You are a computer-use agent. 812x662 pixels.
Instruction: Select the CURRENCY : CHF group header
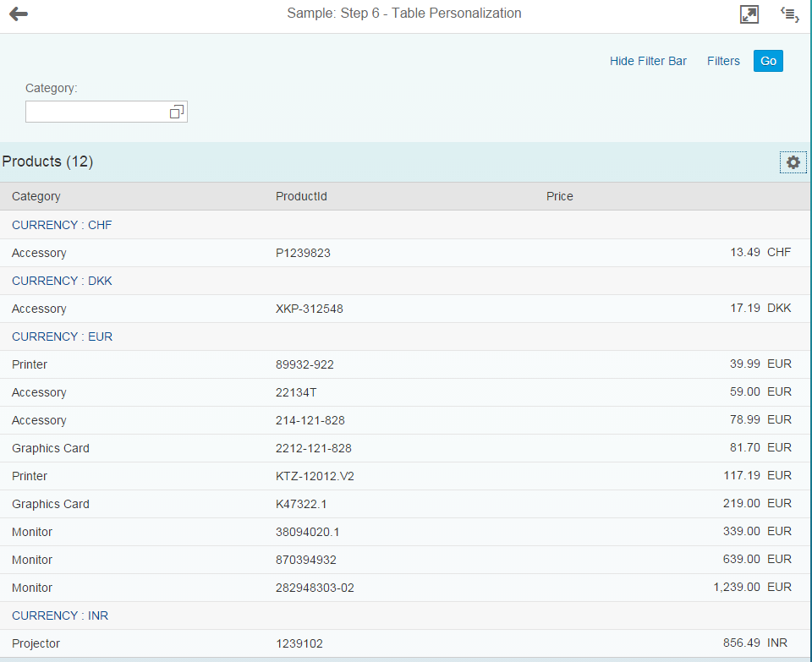pos(62,225)
